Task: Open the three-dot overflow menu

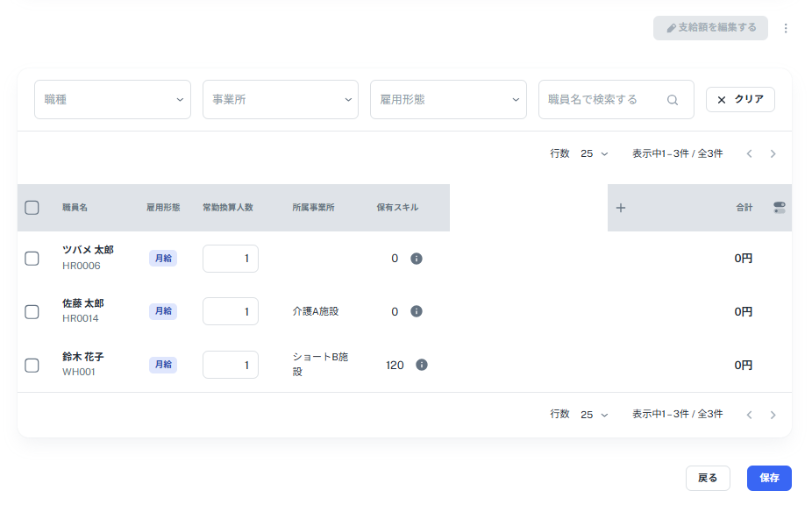Action: click(786, 27)
